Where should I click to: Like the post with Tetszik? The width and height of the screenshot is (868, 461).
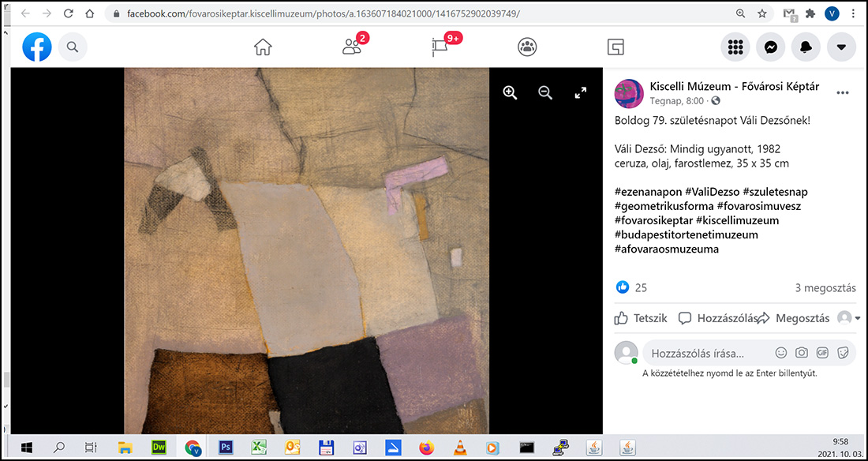pyautogui.click(x=641, y=318)
